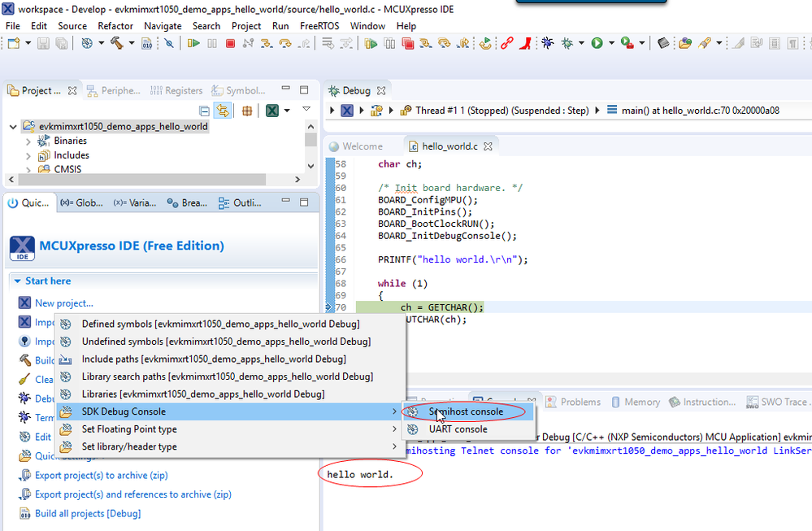Expand the Binaries tree node
The image size is (812, 531).
point(28,141)
